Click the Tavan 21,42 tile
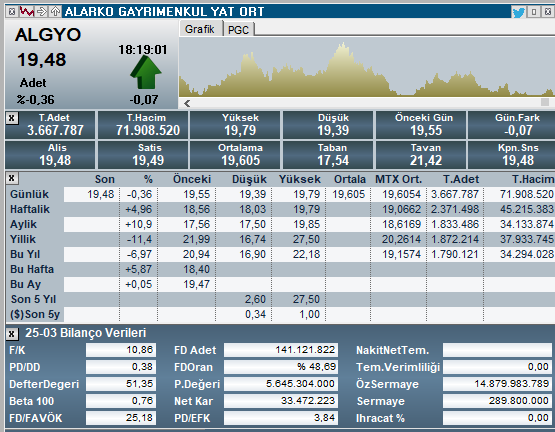This screenshot has height=432, width=555. coord(421,155)
